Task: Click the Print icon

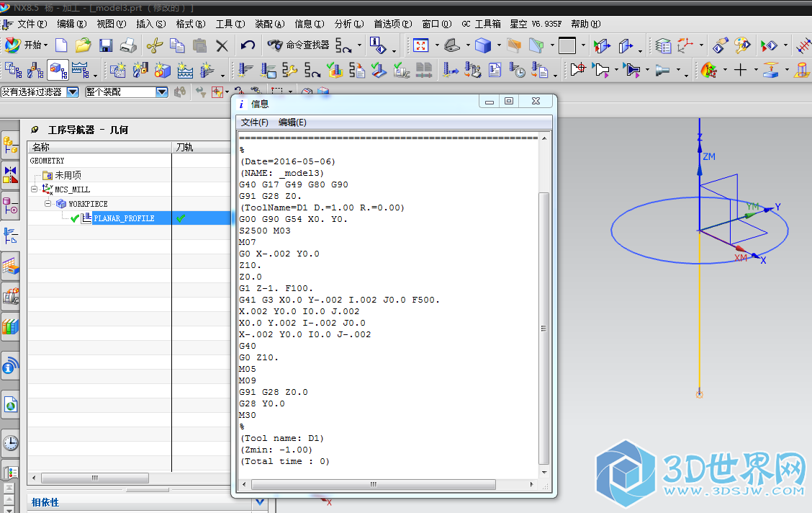Action: click(x=128, y=45)
